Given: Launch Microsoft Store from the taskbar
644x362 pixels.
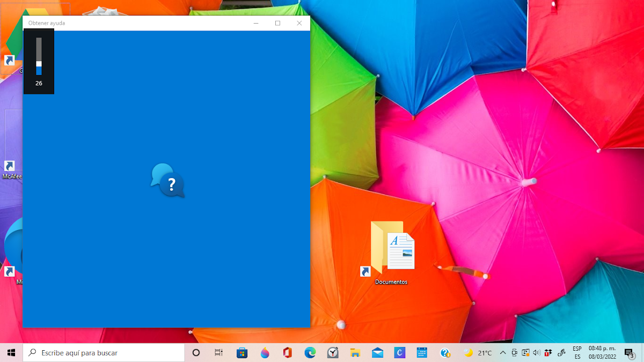Looking at the screenshot, I should pos(242,352).
